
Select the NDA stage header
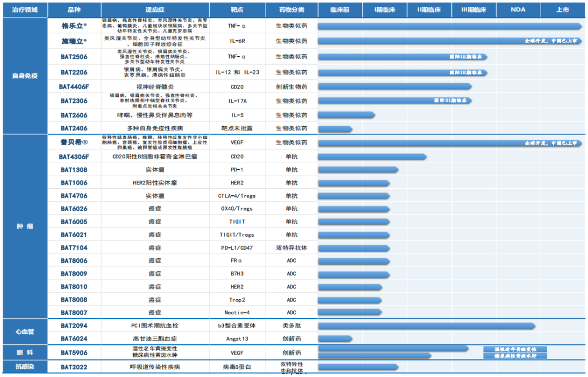[518, 10]
